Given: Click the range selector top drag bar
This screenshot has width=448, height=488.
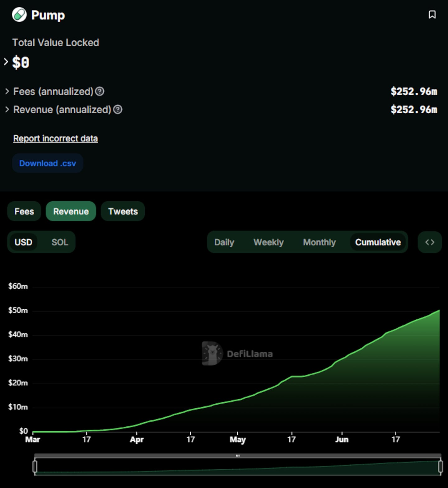Looking at the screenshot, I should 238,456.
